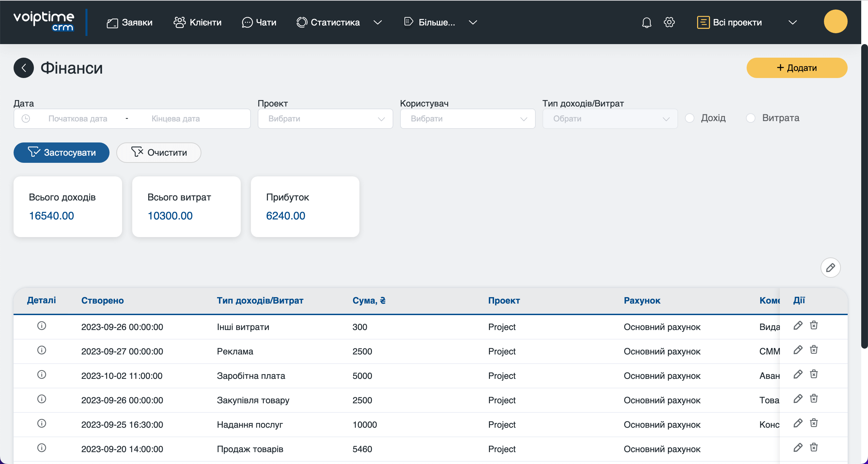Click the Всього витрат 10300.00 card
Screen dimensions: 868x464
click(186, 207)
